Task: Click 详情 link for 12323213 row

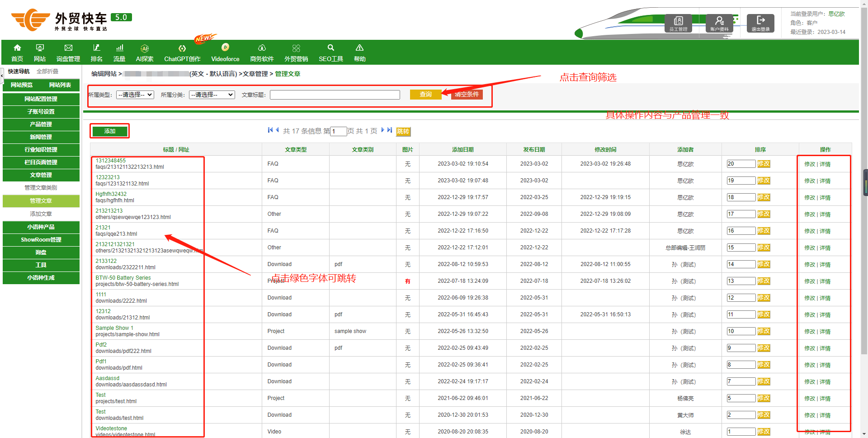Action: [825, 181]
